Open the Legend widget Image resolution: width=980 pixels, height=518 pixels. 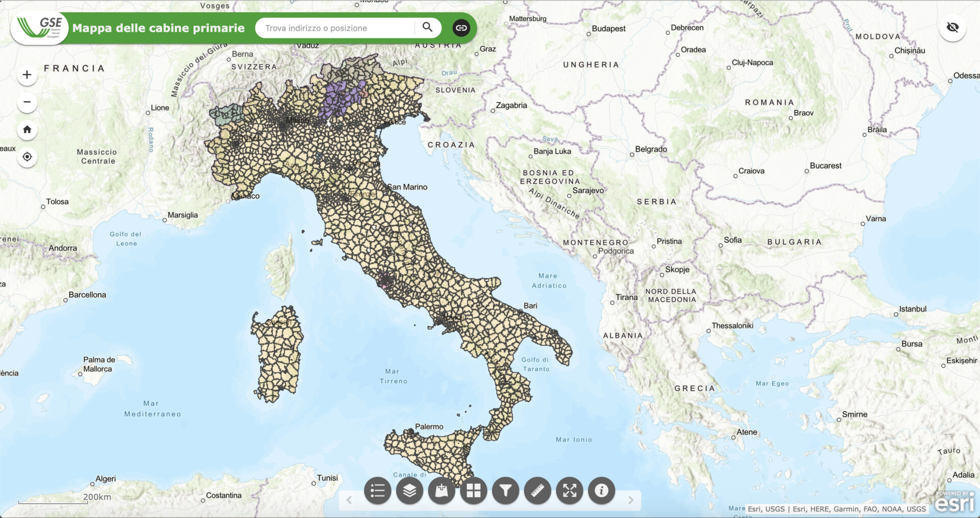(378, 491)
